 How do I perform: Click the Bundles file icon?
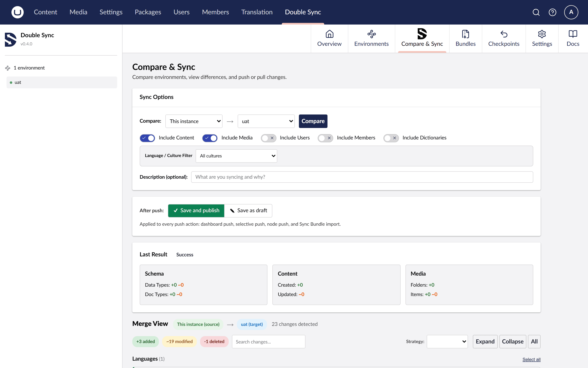(x=465, y=34)
